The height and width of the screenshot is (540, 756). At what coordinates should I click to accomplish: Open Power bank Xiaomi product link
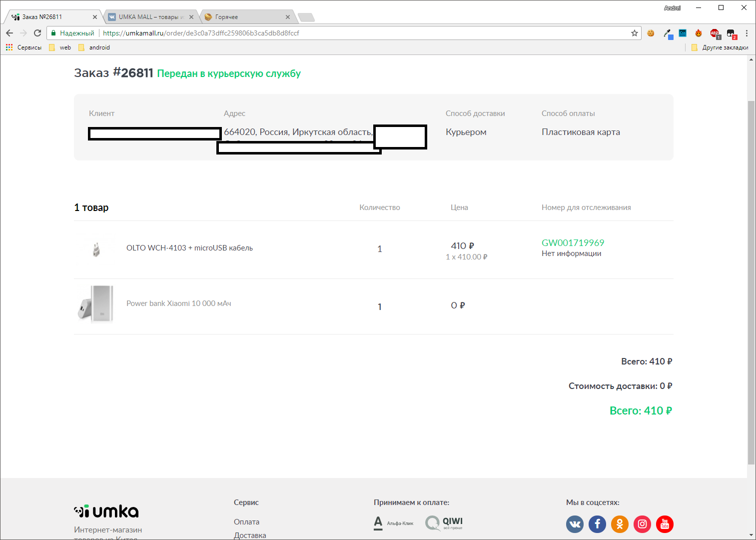[x=178, y=303]
